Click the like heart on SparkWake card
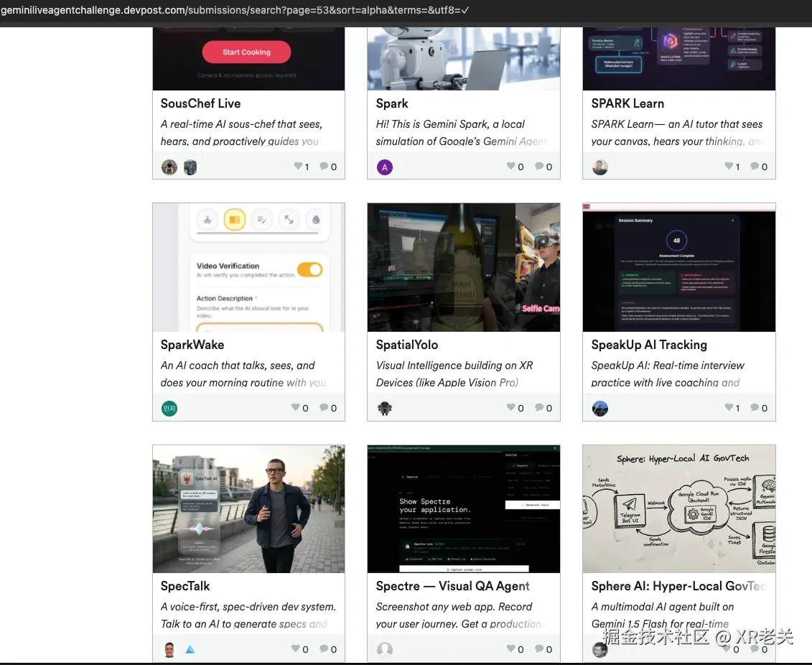812x665 pixels. (296, 407)
